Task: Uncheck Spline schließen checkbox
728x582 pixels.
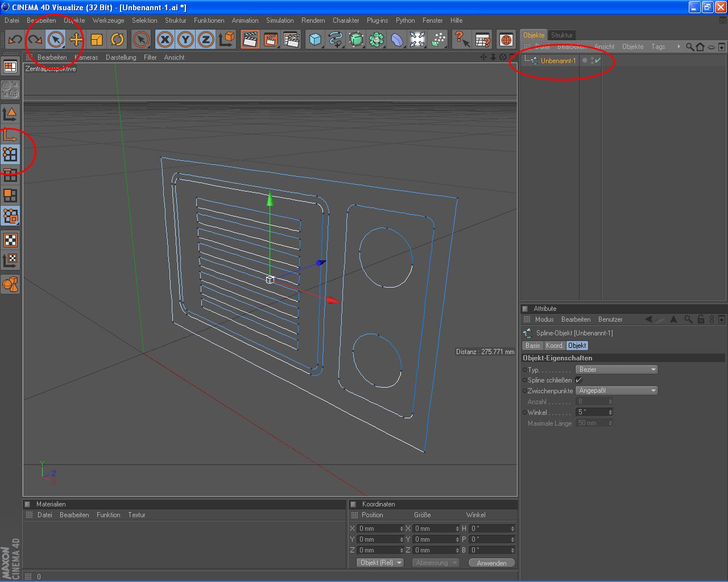Action: [x=579, y=380]
